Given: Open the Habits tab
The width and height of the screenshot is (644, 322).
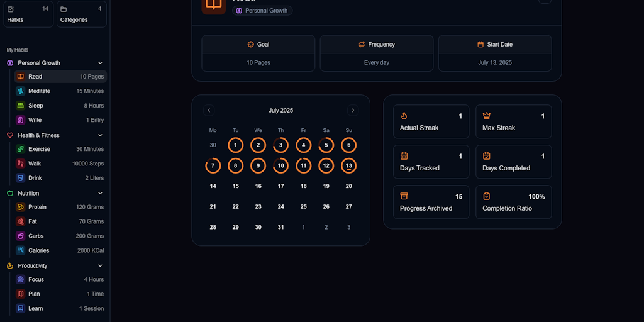Looking at the screenshot, I should [x=28, y=14].
